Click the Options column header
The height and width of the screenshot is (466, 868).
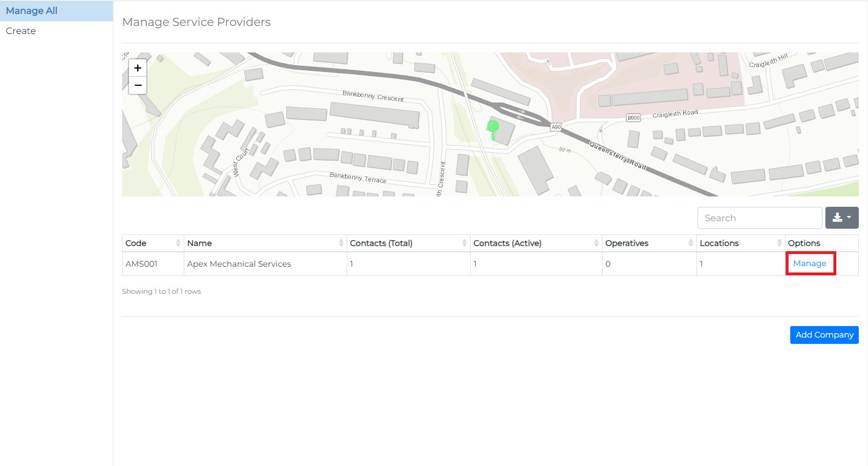coord(804,243)
